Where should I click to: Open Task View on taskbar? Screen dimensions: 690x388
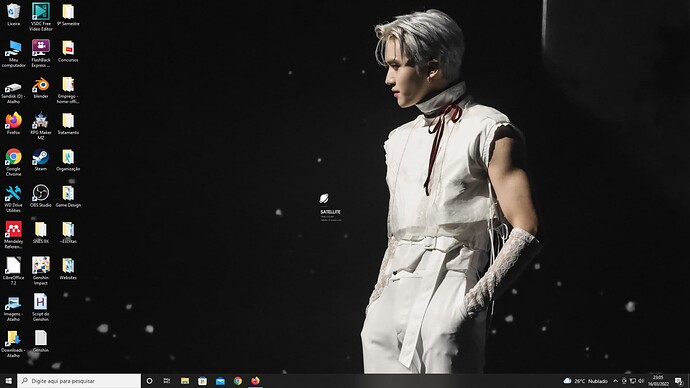(x=167, y=381)
